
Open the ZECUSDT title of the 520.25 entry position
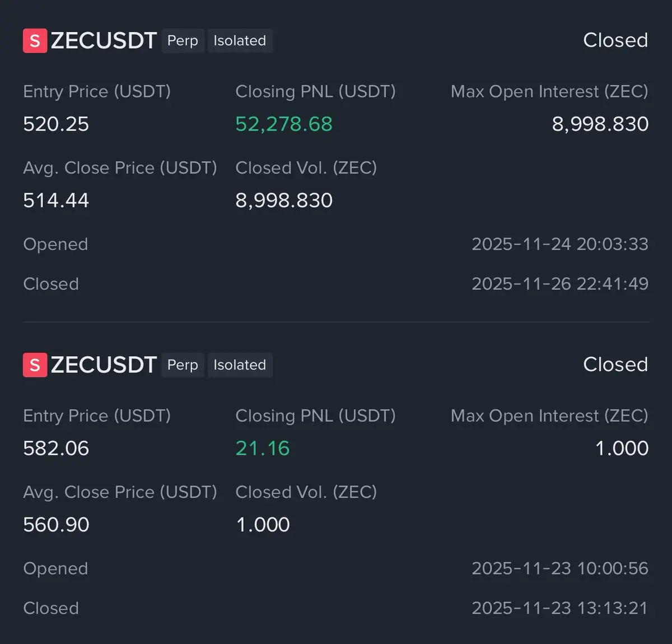pyautogui.click(x=104, y=41)
